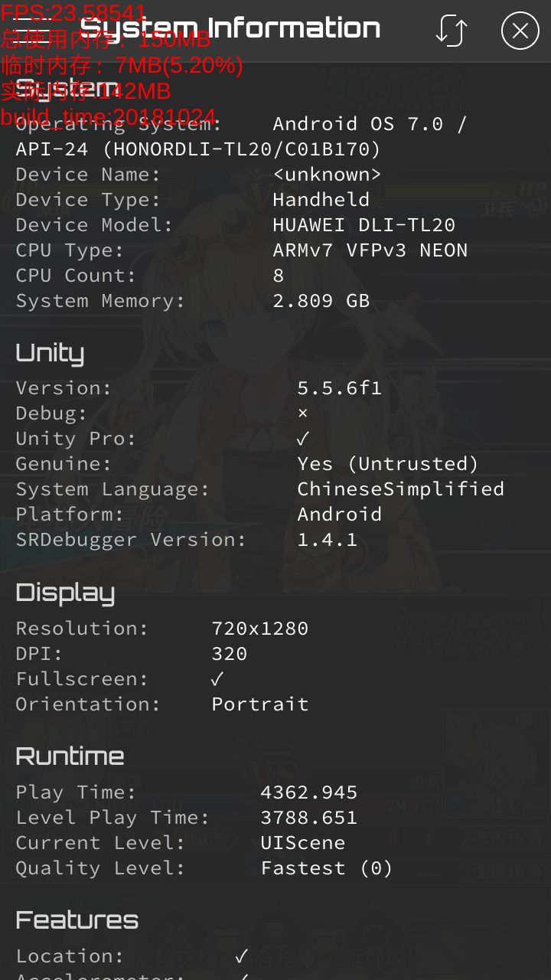Select the Display section heading
Viewport: 551px width, 980px height.
coord(65,593)
